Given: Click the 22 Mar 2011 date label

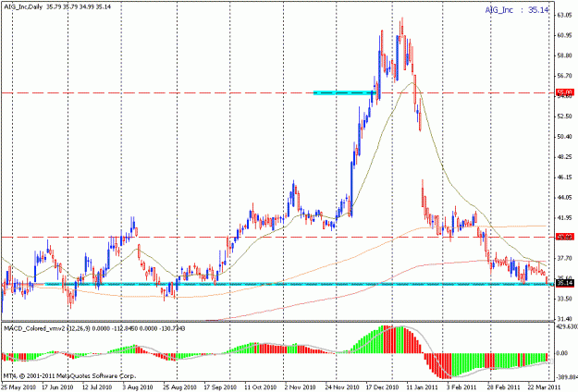Looking at the screenshot, I should pyautogui.click(x=544, y=387).
